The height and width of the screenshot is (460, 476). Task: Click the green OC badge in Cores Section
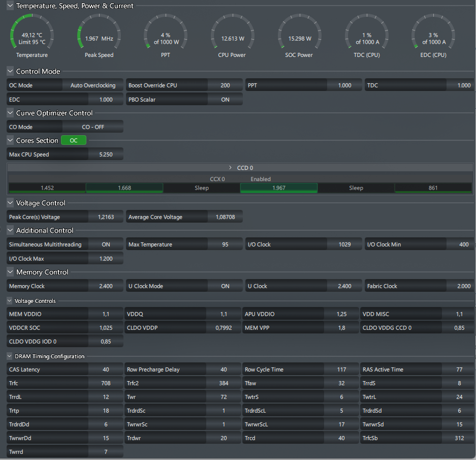74,140
